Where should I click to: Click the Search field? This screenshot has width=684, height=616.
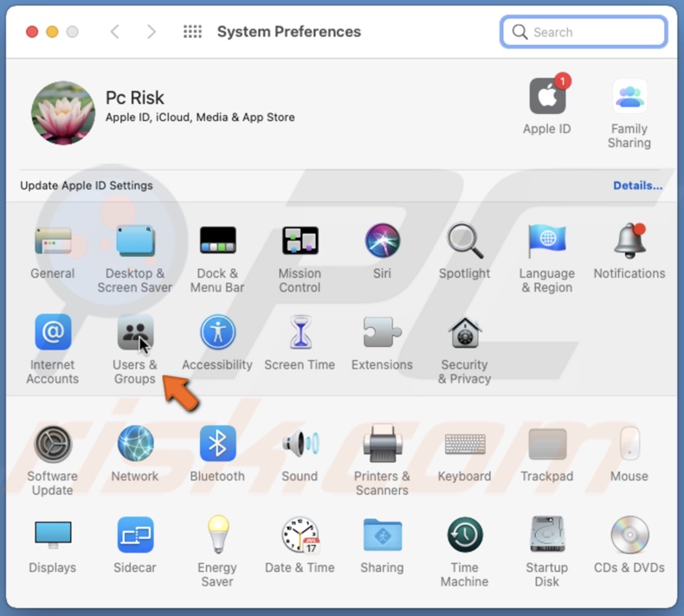point(584,32)
